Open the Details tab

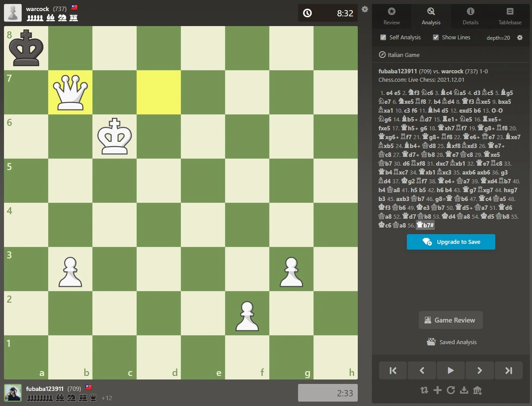point(470,16)
